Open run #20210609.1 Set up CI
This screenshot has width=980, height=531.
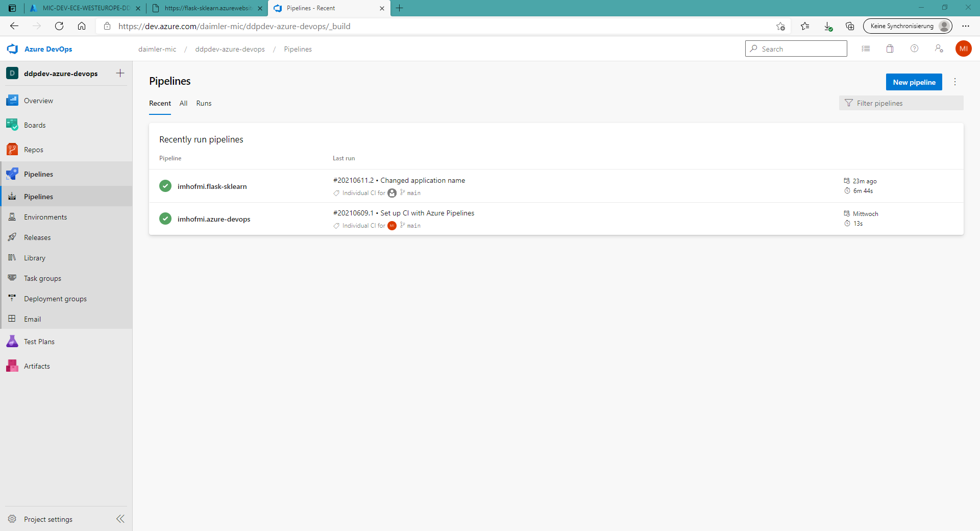click(404, 213)
